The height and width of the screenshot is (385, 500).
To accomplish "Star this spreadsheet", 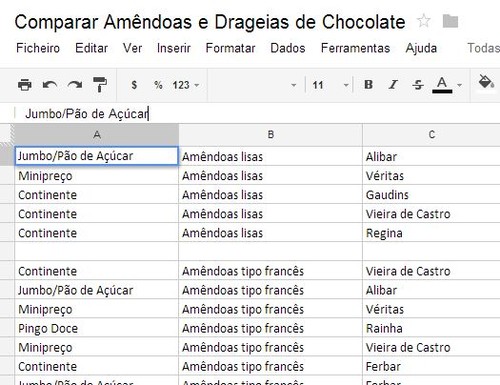I will click(x=424, y=21).
